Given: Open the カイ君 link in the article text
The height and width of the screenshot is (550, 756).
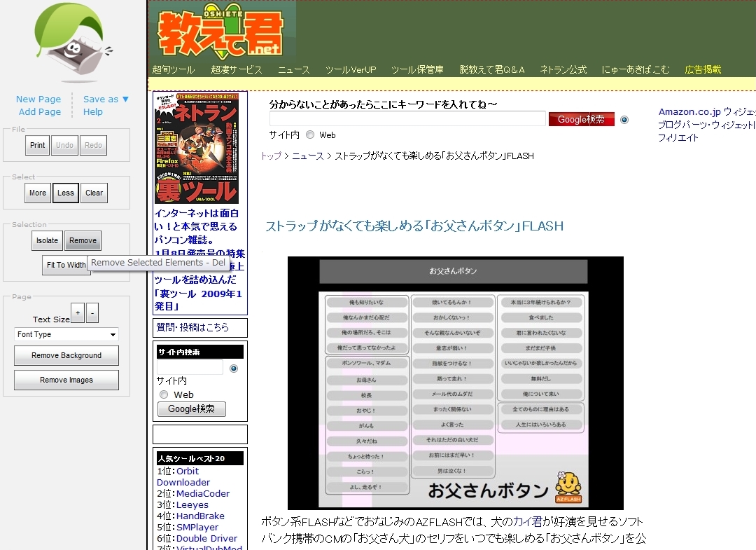Looking at the screenshot, I should [528, 521].
